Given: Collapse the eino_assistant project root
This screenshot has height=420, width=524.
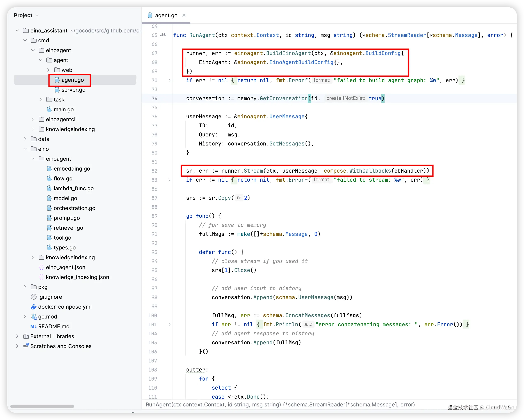Looking at the screenshot, I should pos(17,30).
